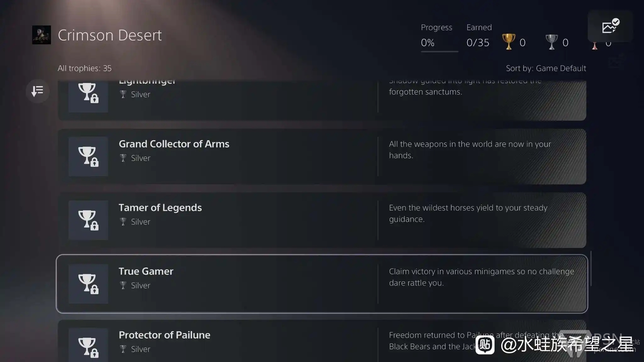
Task: Click the sort order icon button
Action: pyautogui.click(x=37, y=91)
